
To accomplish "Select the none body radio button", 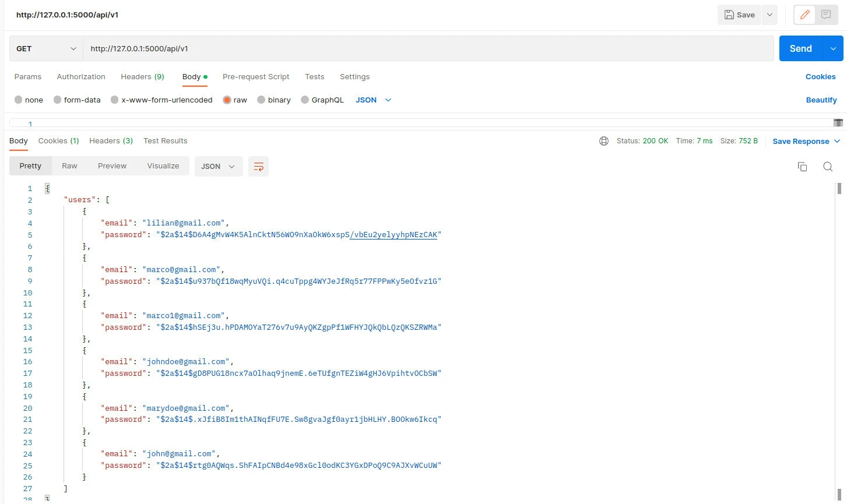I will (x=19, y=100).
